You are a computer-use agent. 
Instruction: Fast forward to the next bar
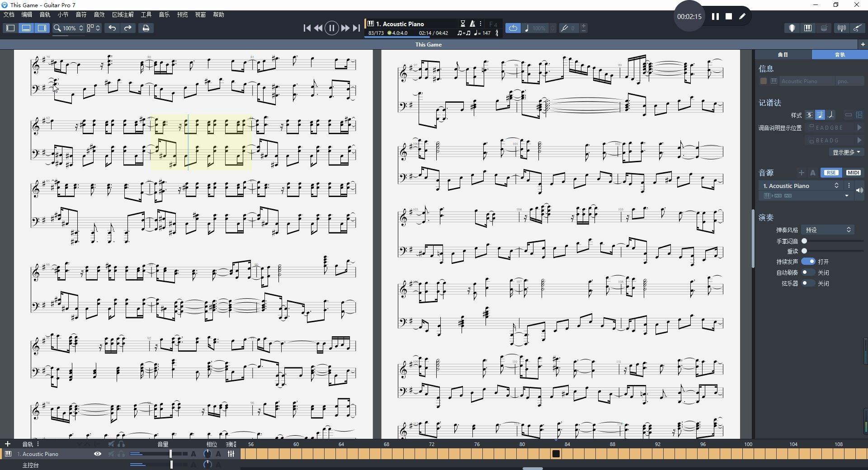tap(345, 28)
